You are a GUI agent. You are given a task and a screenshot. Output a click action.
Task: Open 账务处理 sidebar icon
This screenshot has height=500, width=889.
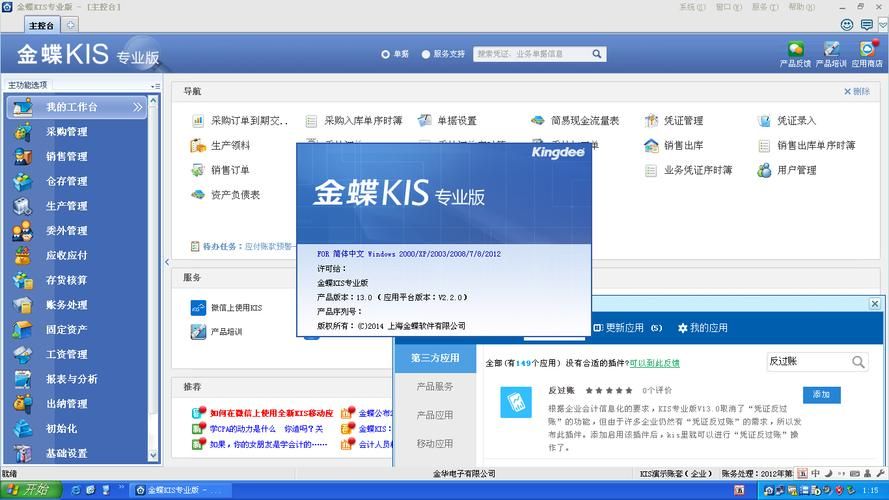click(23, 305)
